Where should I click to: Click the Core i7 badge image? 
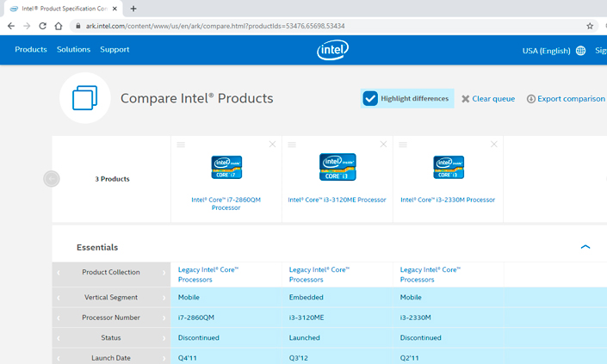pyautogui.click(x=226, y=167)
